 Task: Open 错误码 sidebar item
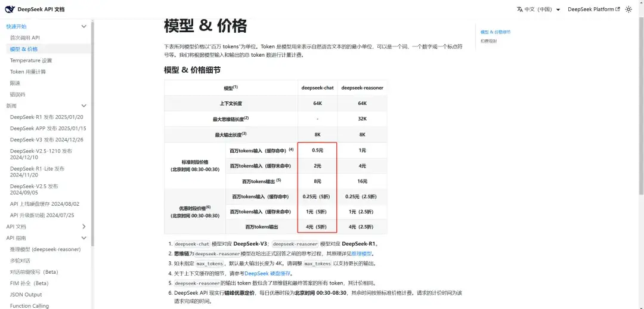[18, 94]
